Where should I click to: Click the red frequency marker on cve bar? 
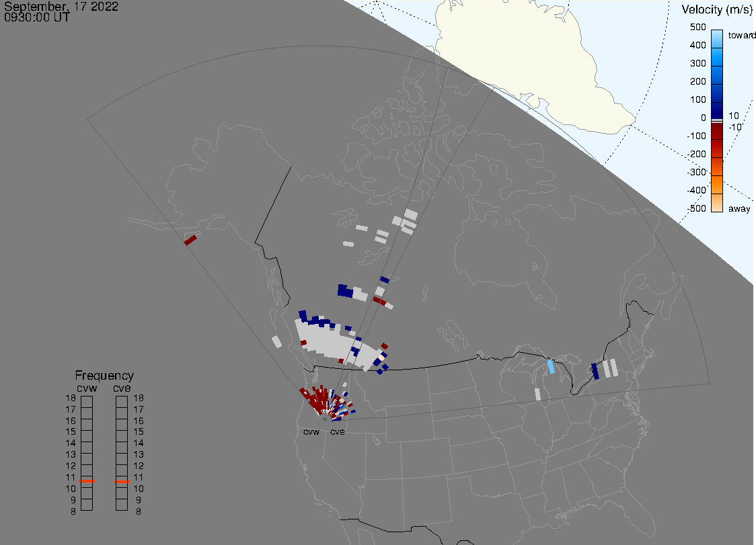(122, 481)
